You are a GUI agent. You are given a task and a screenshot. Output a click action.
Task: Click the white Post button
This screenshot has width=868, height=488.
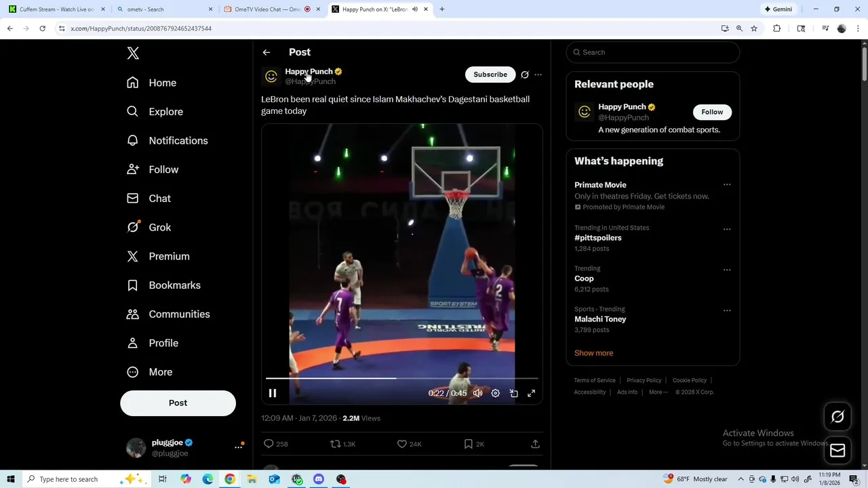pos(178,403)
